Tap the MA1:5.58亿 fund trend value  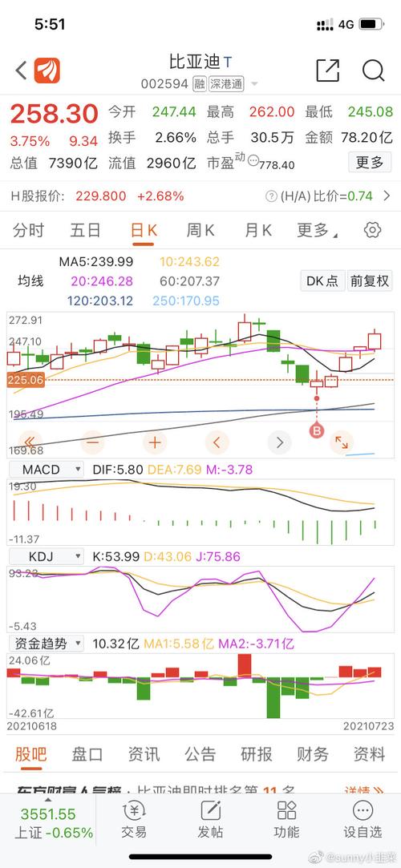click(178, 644)
